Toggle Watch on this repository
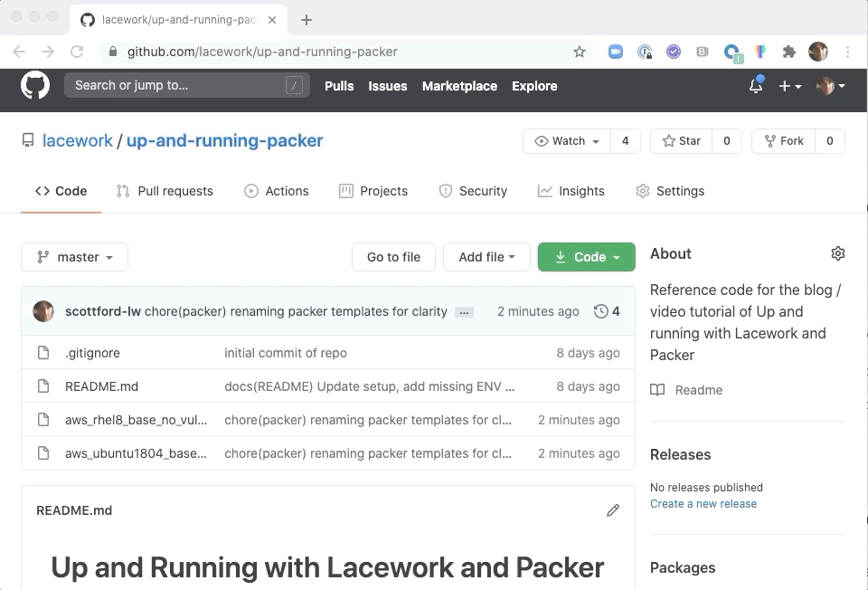The height and width of the screenshot is (590, 868). pos(568,141)
